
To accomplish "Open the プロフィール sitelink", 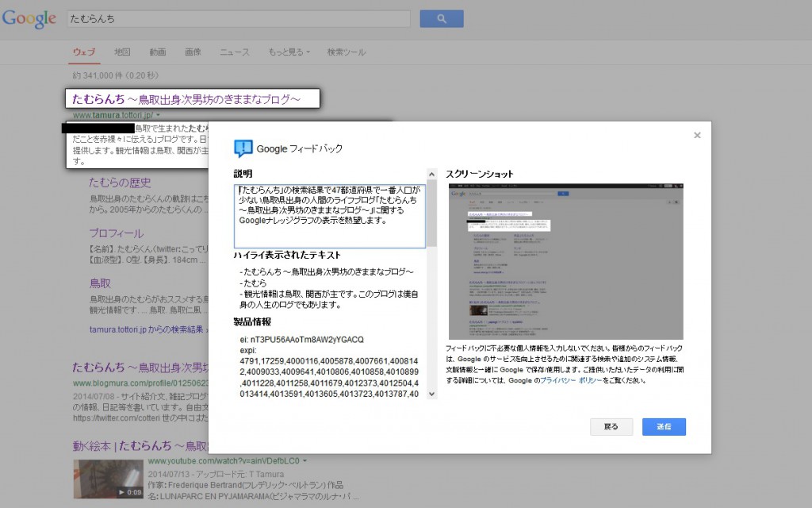I will [116, 233].
